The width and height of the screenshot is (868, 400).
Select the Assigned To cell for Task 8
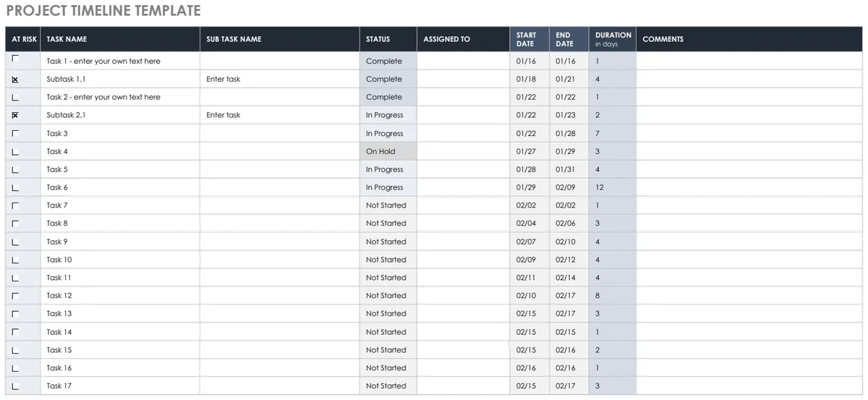tap(464, 224)
